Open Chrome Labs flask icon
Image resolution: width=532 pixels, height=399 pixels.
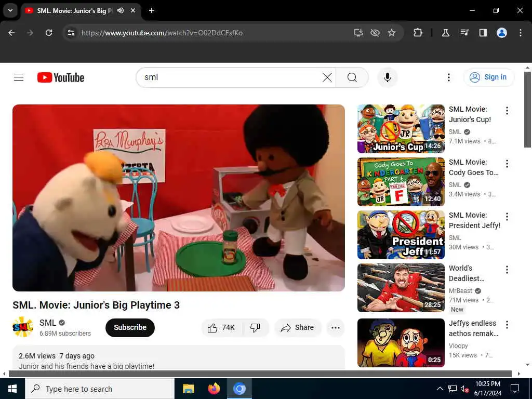(x=445, y=33)
